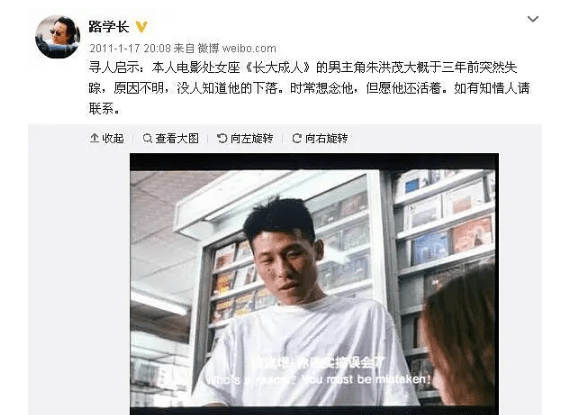This screenshot has height=415, width=577.
Task: Click the 《长大成人》 film title in post
Action: 279,67
